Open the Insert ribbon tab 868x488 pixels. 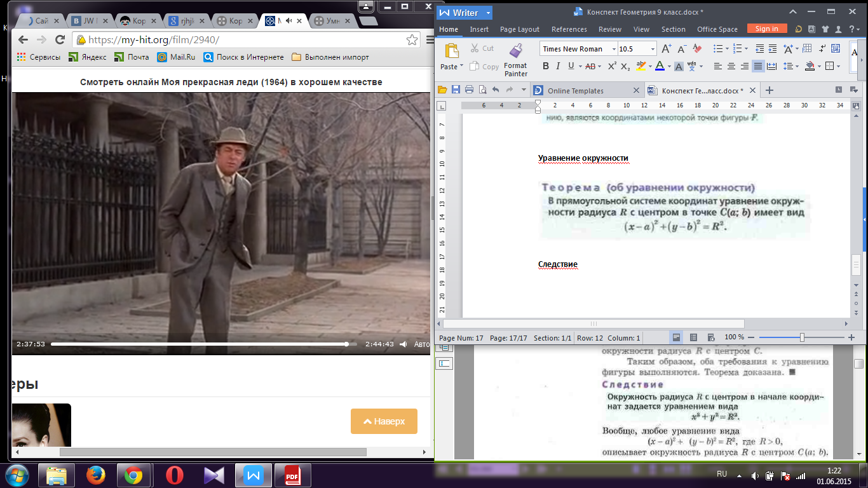coord(479,29)
